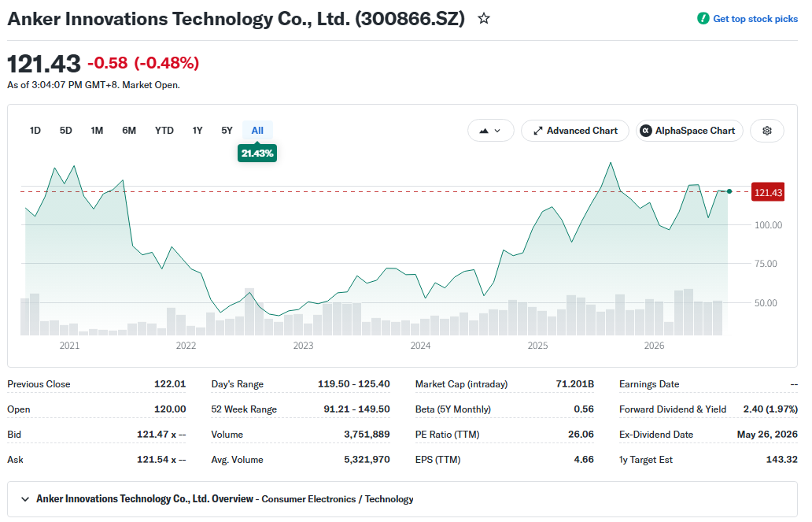The image size is (812, 522).
Task: Show the YTD chart range
Action: (x=164, y=131)
